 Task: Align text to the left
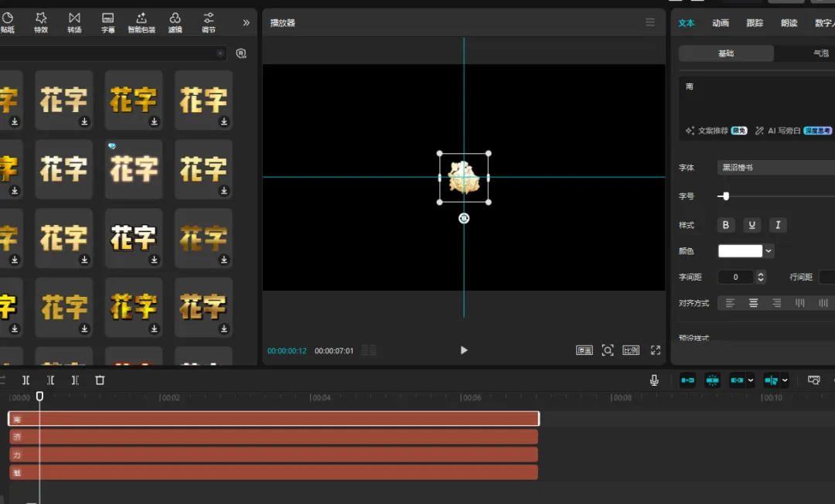pos(730,303)
